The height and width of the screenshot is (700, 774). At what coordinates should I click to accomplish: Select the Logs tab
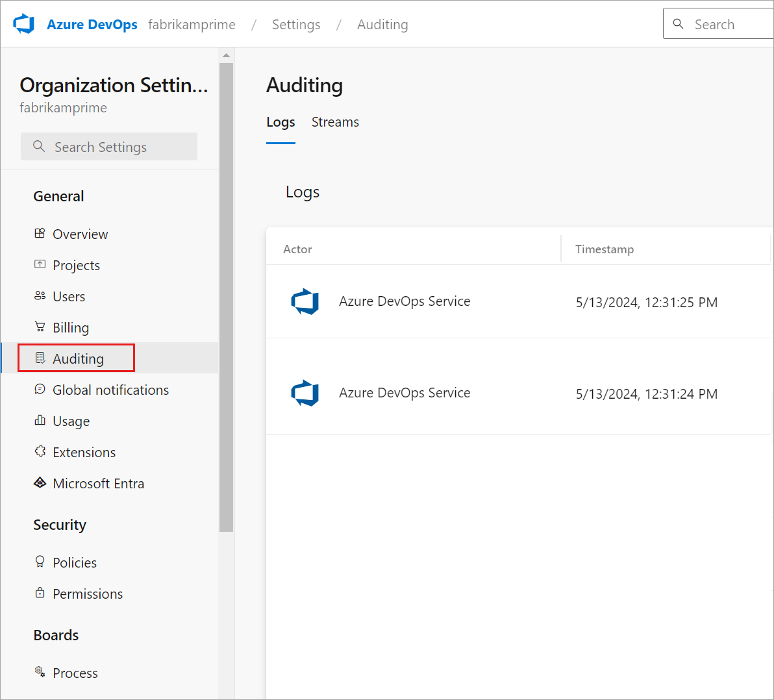(x=281, y=122)
